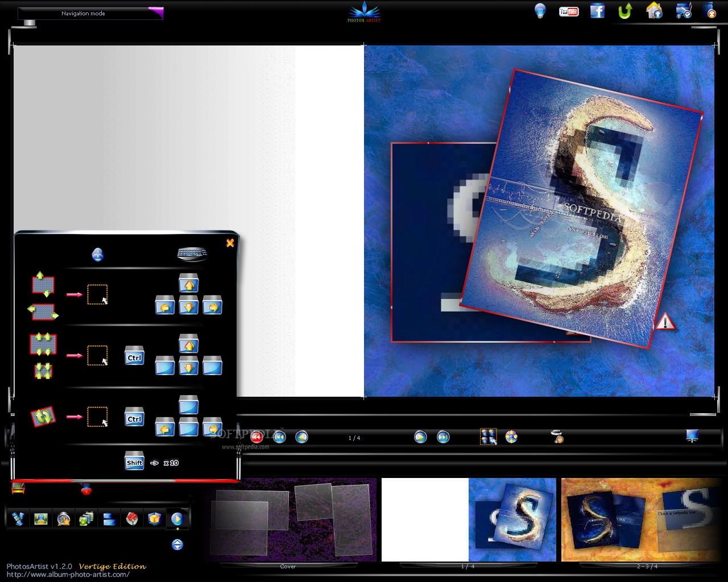Open the portrait photo tool icon
The width and height of the screenshot is (728, 582).
click(x=41, y=518)
